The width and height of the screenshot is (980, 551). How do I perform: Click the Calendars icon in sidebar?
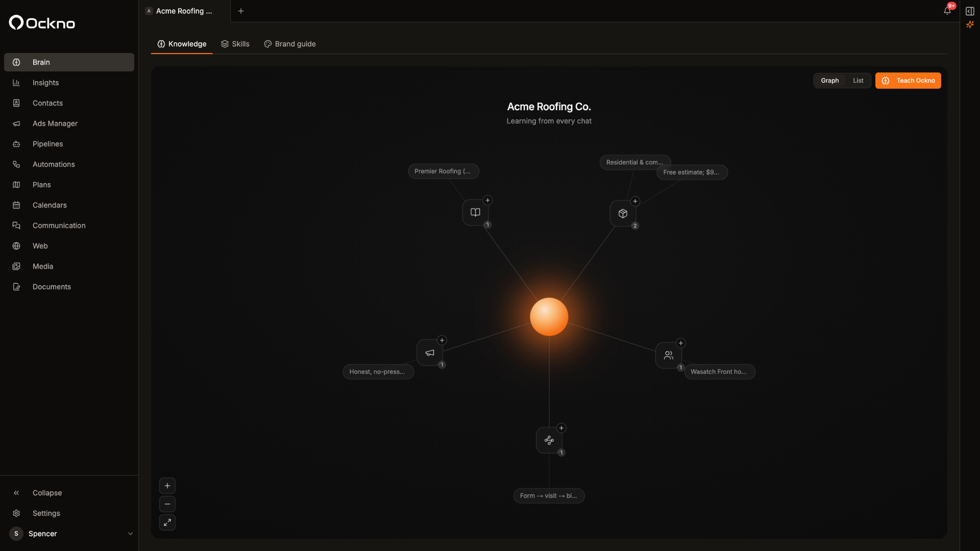[16, 205]
